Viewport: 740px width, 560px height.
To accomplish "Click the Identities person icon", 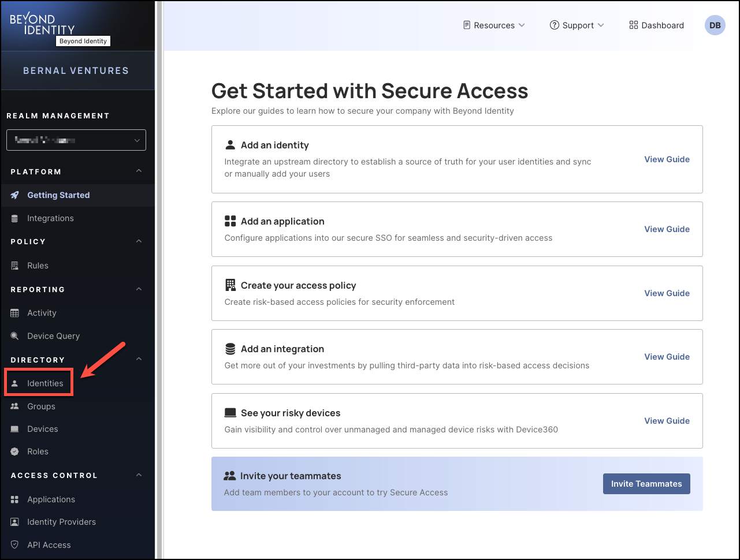I will pyautogui.click(x=15, y=383).
